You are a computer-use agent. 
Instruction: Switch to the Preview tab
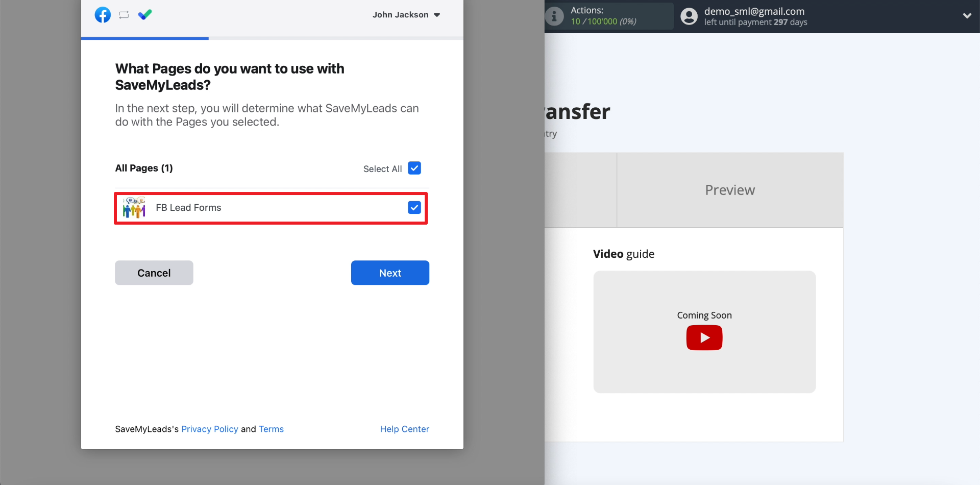click(x=730, y=190)
